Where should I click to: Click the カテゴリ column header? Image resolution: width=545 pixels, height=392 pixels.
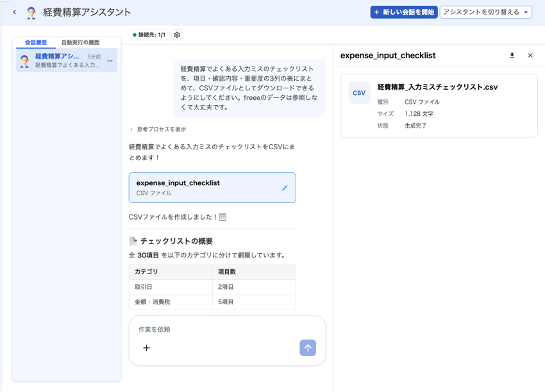pyautogui.click(x=171, y=272)
